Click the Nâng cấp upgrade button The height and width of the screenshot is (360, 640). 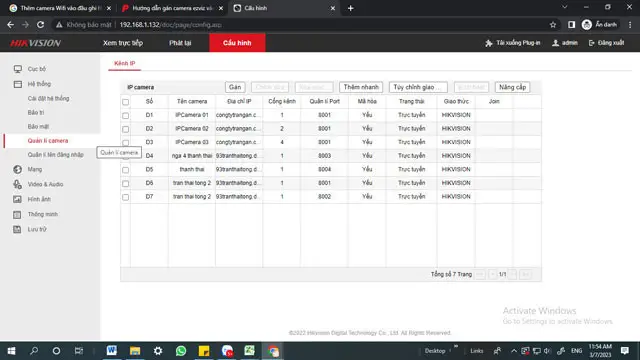(512, 87)
